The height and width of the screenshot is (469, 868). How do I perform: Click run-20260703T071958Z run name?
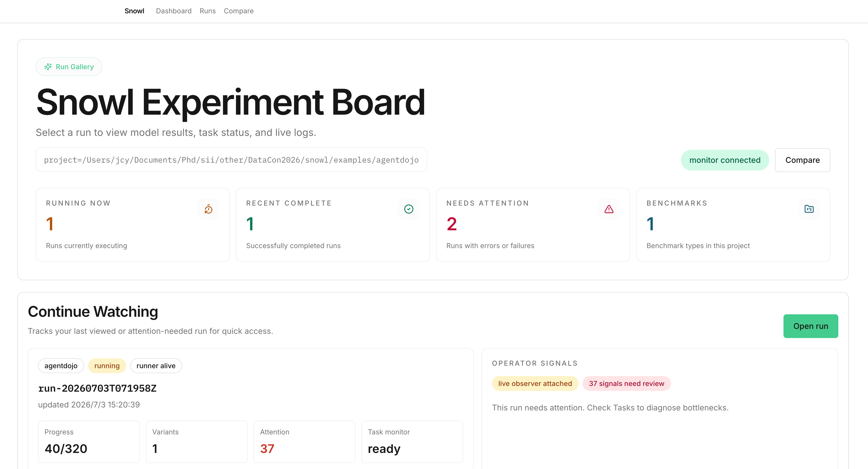click(97, 388)
